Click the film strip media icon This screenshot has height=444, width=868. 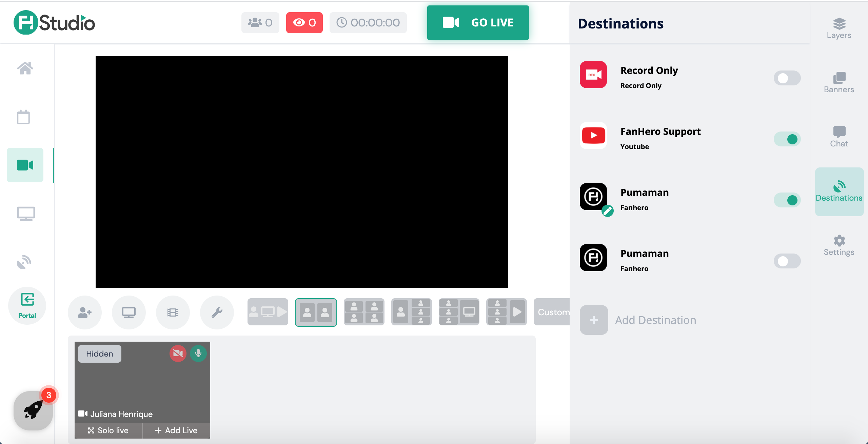tap(173, 312)
